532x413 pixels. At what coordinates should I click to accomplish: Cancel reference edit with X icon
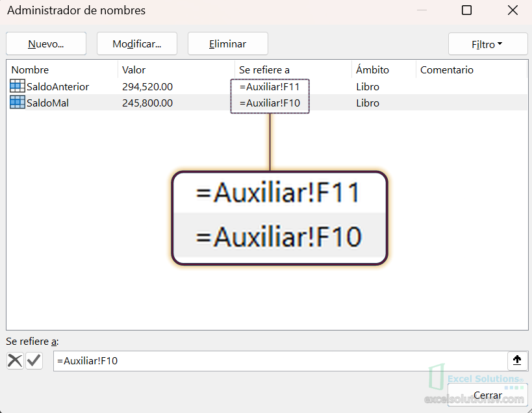pyautogui.click(x=15, y=360)
